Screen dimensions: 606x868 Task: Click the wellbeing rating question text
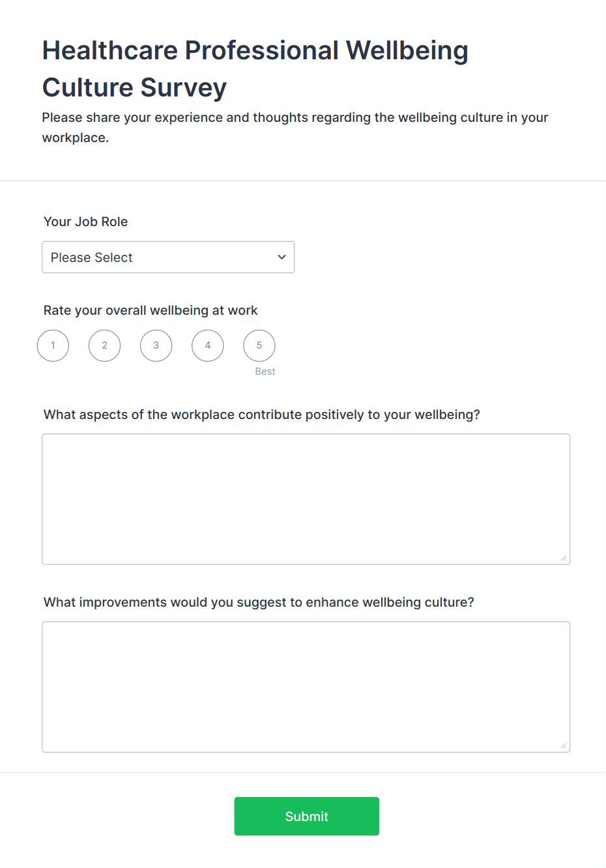pos(151,310)
